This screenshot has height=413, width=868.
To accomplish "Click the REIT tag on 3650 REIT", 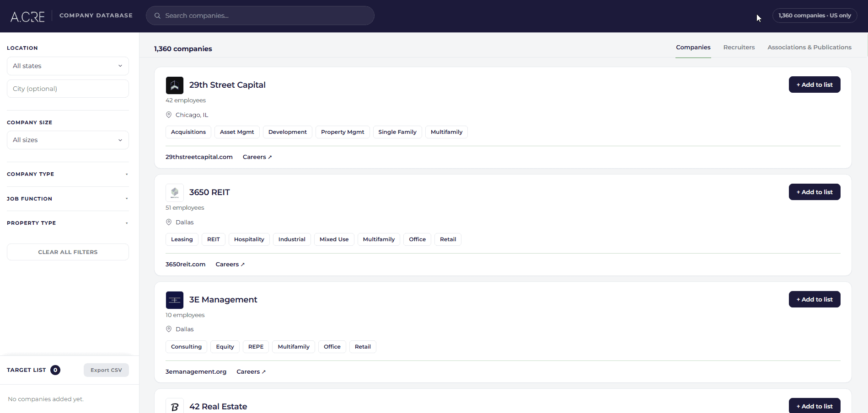I will [214, 239].
